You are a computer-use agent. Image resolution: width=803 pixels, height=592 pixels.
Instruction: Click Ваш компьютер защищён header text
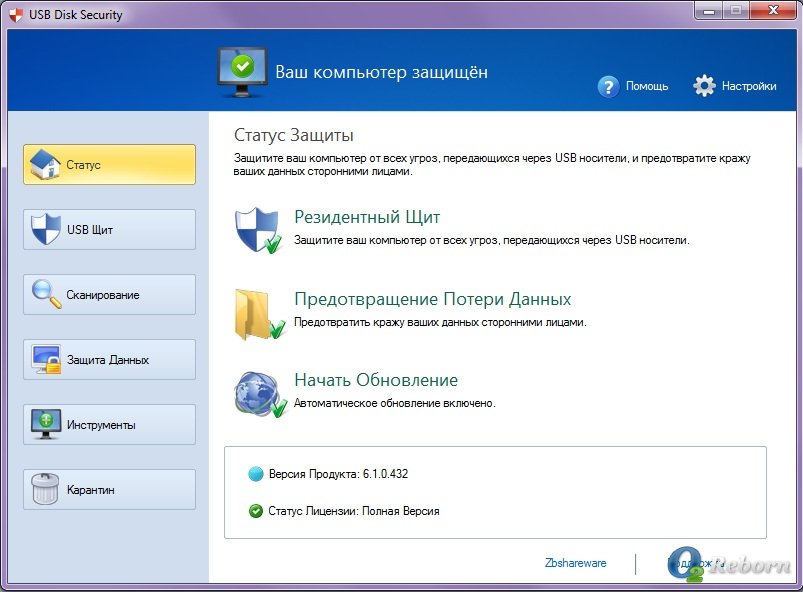coord(382,72)
